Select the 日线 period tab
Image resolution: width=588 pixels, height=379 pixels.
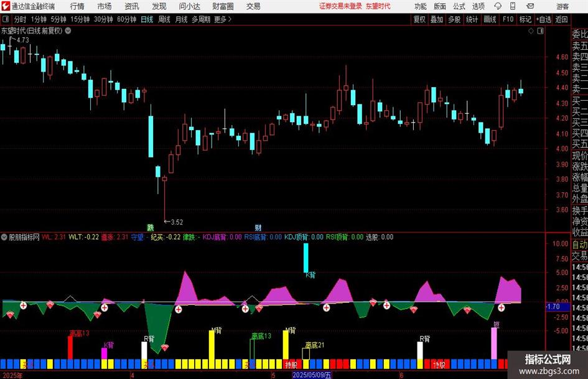(x=147, y=19)
